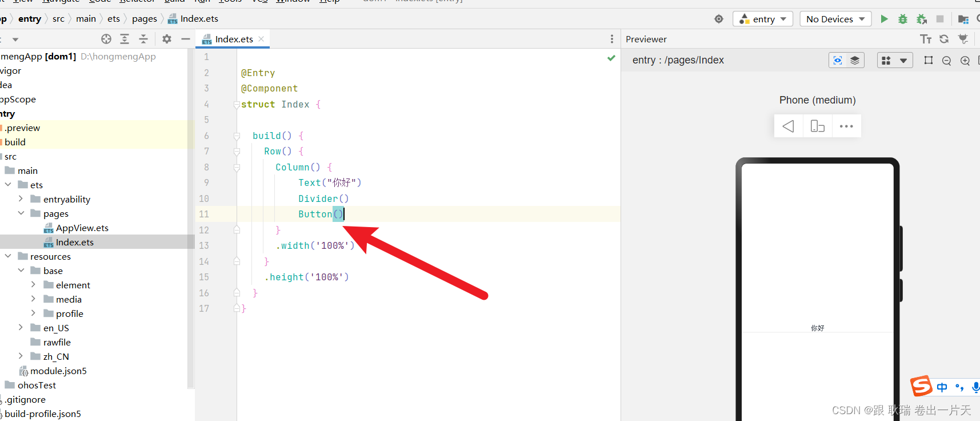The height and width of the screenshot is (421, 980).
Task: Zoom in the preview
Action: pyautogui.click(x=965, y=61)
